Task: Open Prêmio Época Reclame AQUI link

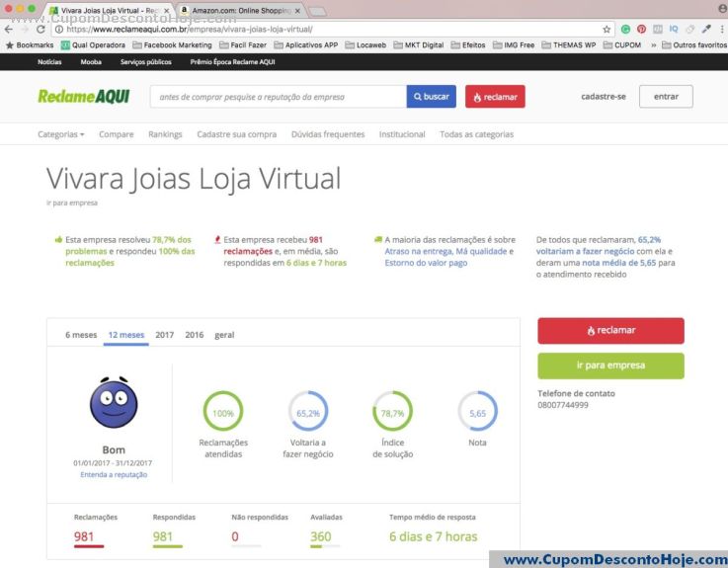Action: point(232,62)
